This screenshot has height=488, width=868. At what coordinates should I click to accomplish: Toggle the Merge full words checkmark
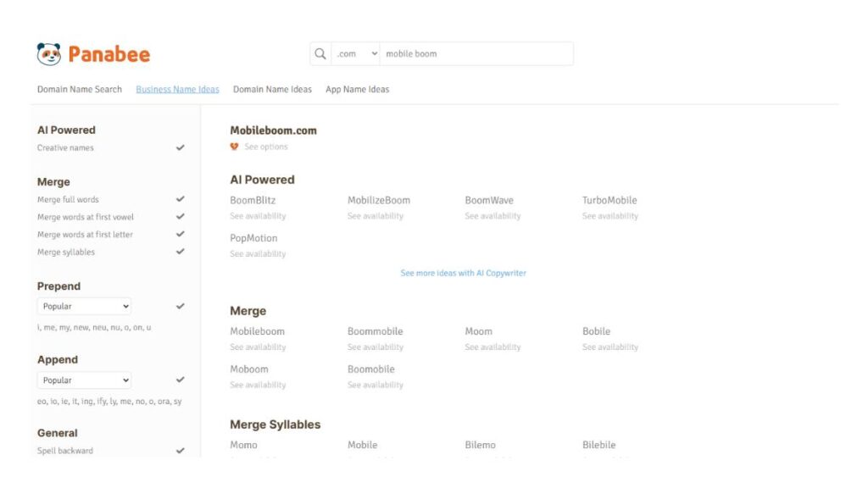click(180, 199)
